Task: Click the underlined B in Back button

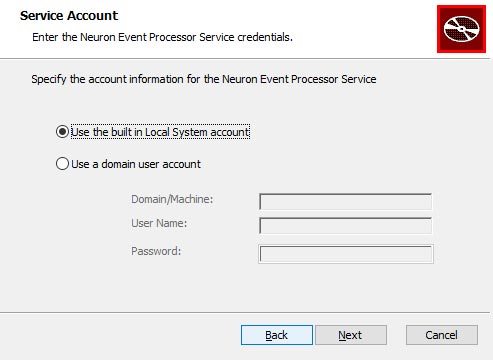Action: tap(269, 335)
